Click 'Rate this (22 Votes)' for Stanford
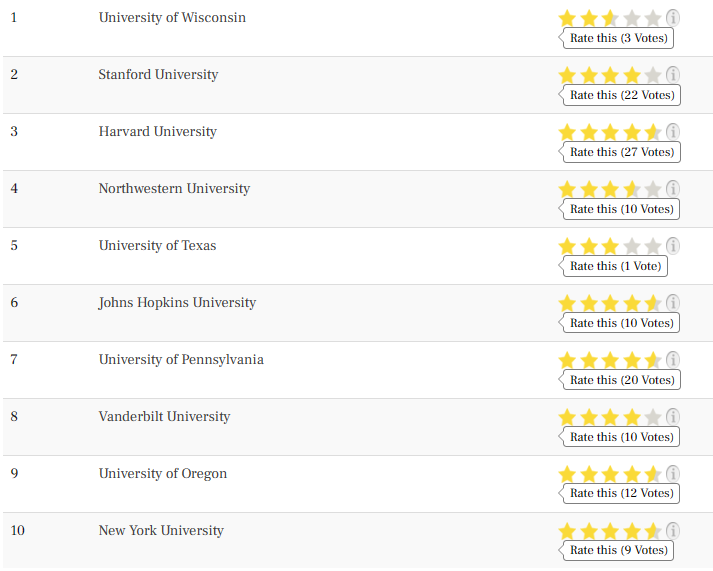 pos(622,95)
